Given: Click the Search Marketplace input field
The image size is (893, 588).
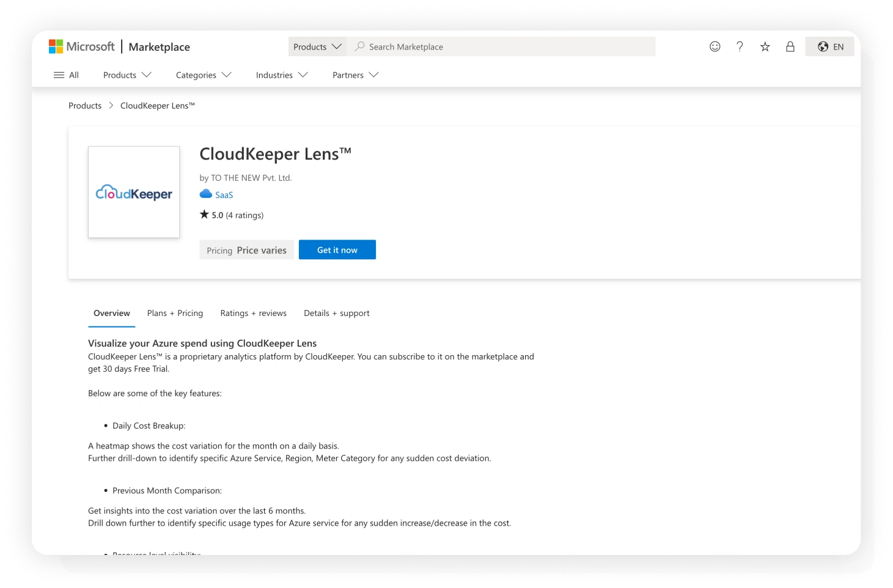Looking at the screenshot, I should tap(501, 46).
